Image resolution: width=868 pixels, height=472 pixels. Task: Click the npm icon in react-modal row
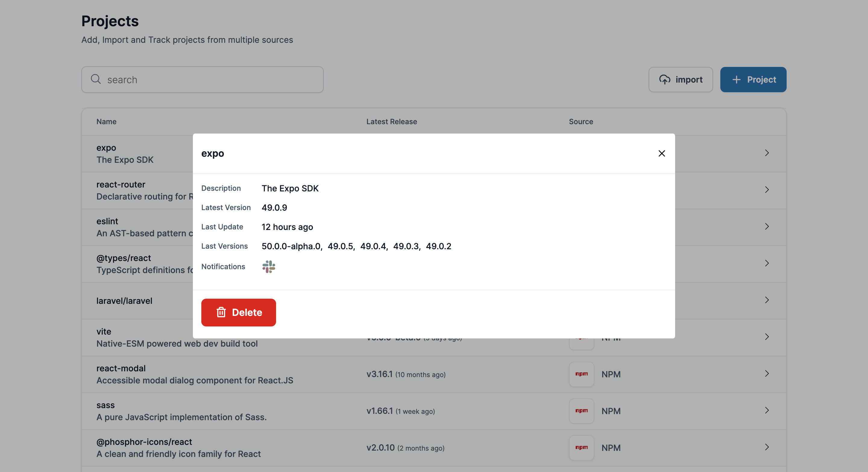[581, 374]
